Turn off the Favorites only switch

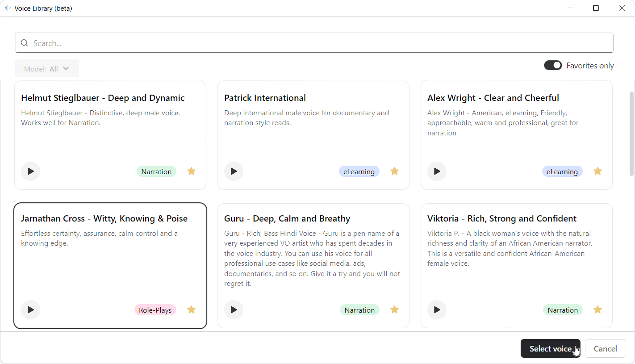pos(553,65)
